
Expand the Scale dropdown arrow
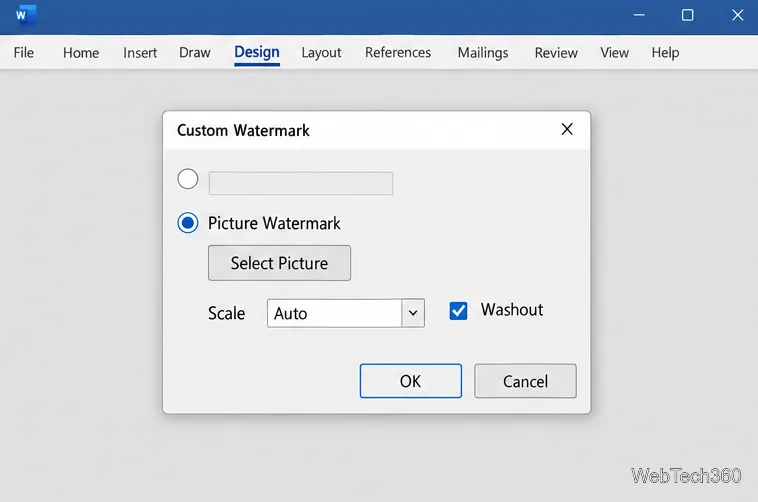click(413, 313)
